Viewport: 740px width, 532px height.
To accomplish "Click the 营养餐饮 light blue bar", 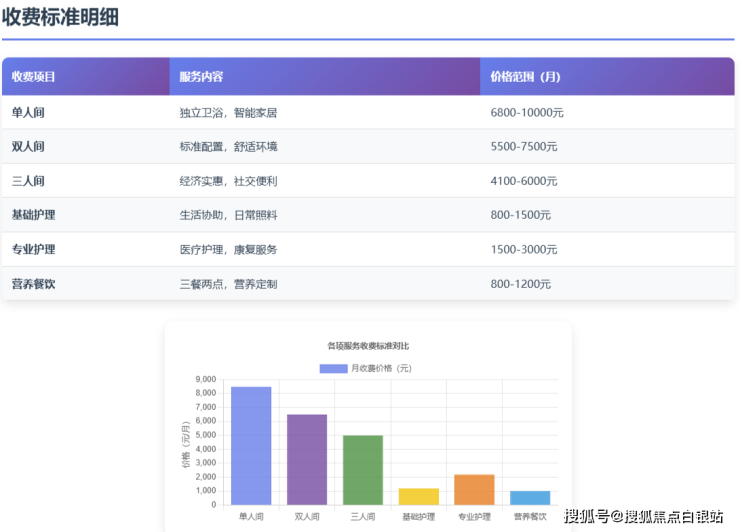I will click(x=530, y=497).
